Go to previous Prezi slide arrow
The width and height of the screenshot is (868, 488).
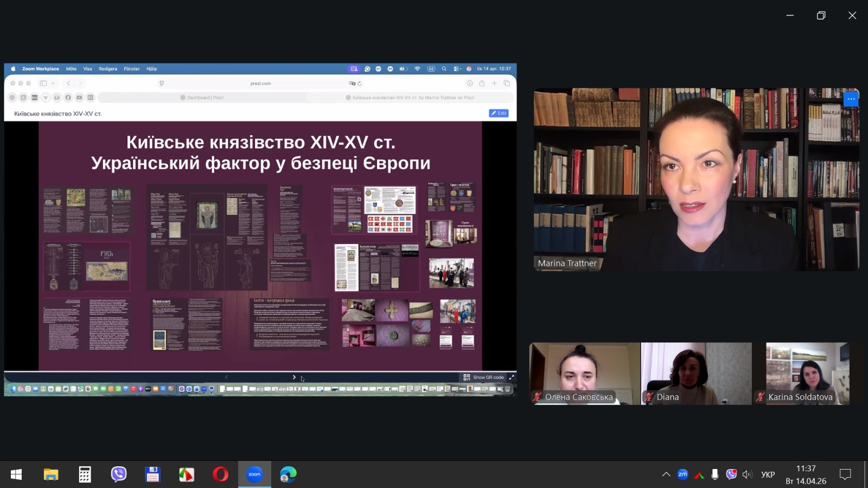pos(227,377)
